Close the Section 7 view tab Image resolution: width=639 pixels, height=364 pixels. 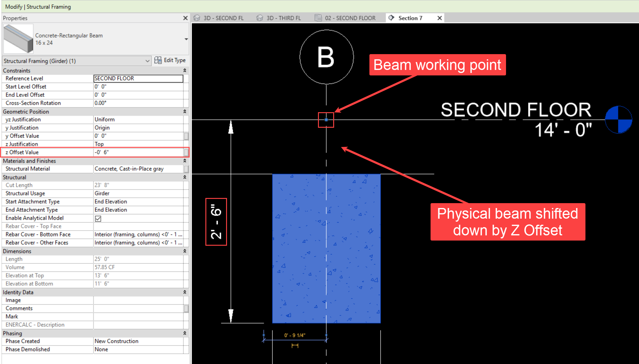439,18
